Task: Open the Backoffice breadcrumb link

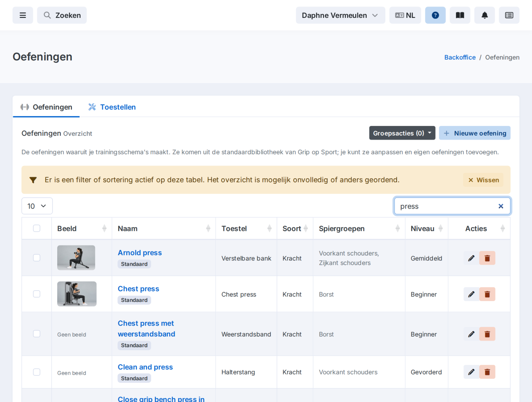Action: (x=460, y=57)
